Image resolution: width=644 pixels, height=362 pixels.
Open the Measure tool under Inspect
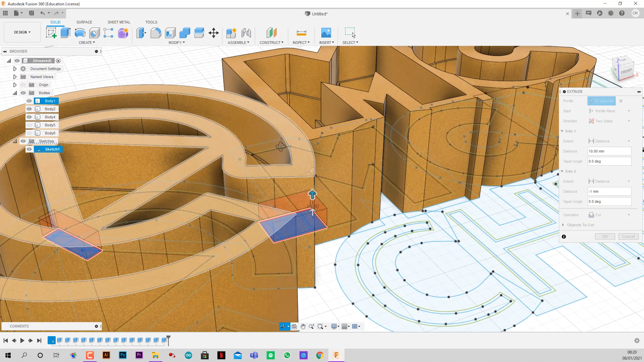pos(301,33)
